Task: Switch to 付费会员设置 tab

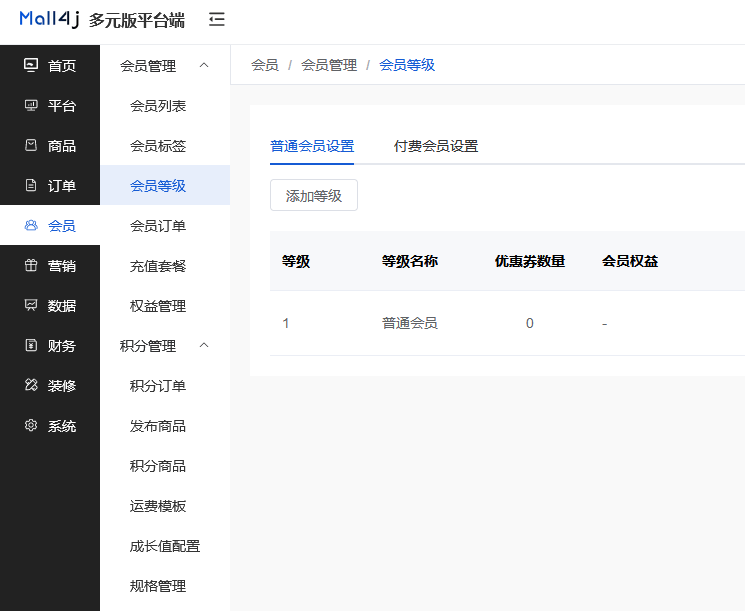Action: (436, 146)
